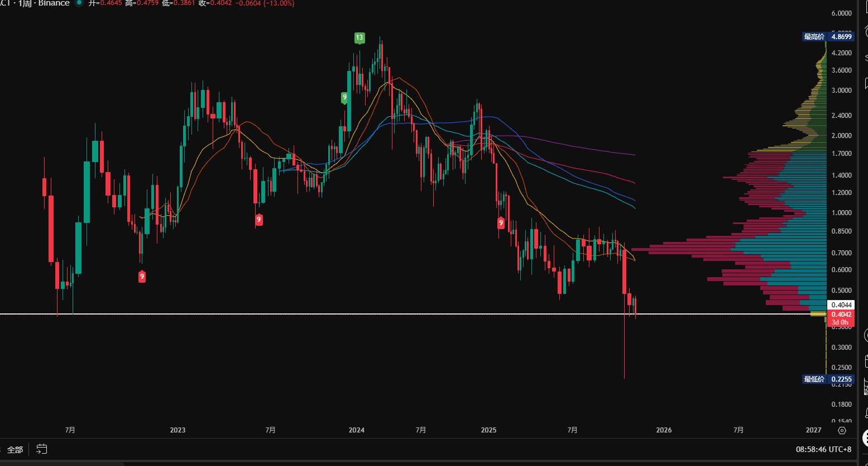Click the 2027 label on time axis

(814, 430)
